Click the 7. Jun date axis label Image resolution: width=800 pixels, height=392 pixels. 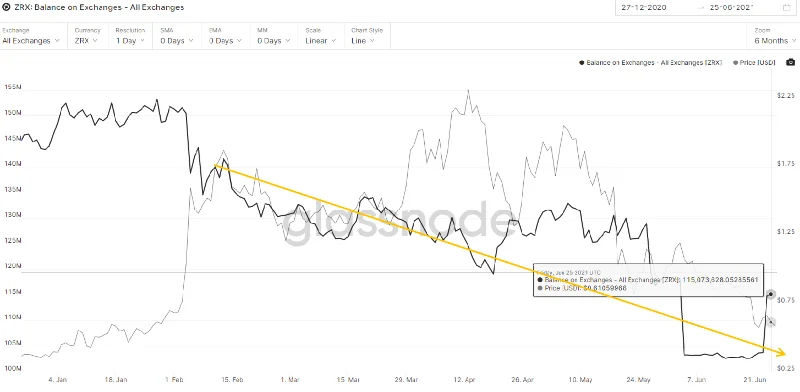697,380
